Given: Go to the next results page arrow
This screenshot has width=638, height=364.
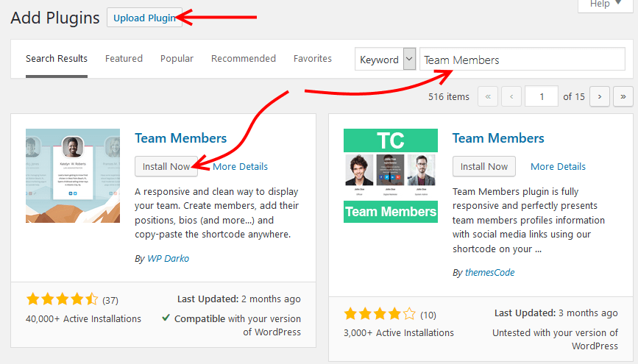Looking at the screenshot, I should 599,96.
